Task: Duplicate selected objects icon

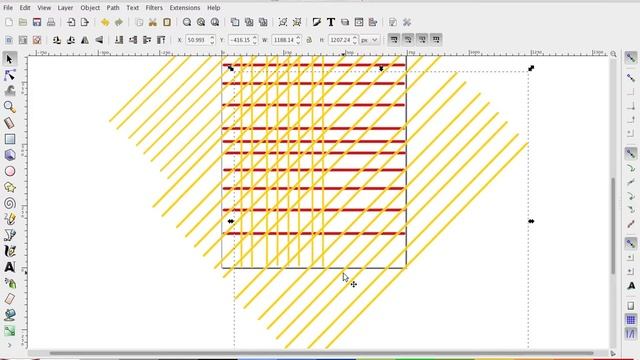Action: pyautogui.click(x=235, y=22)
